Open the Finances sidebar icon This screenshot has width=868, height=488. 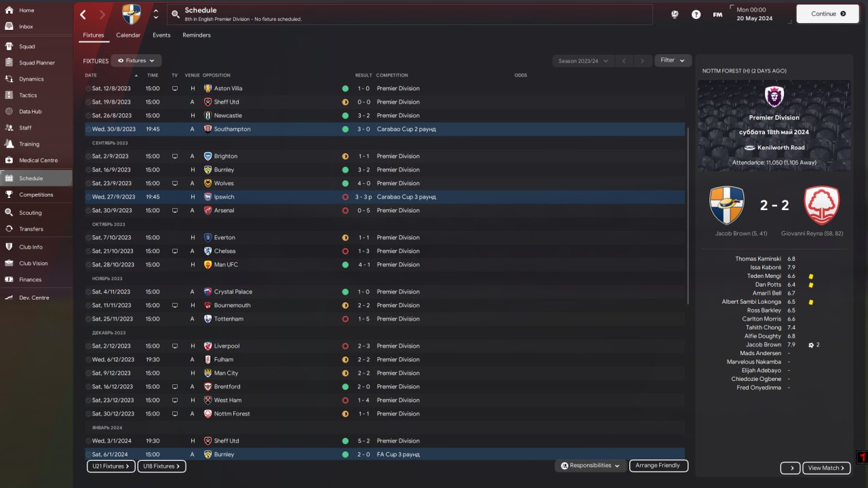coord(9,279)
